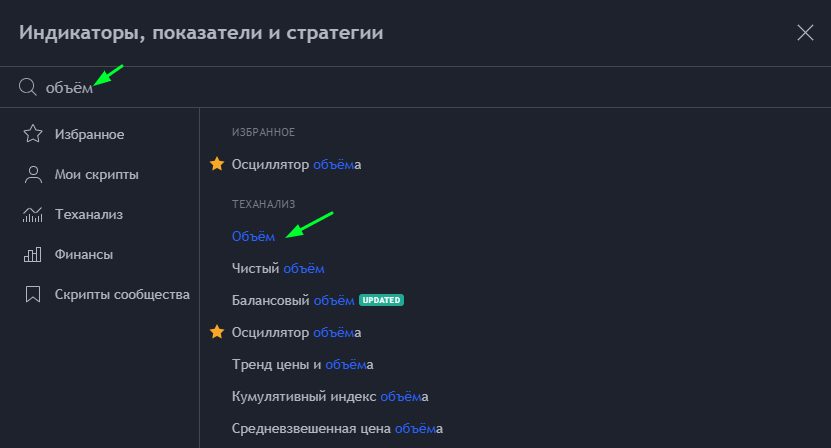
Task: Click the Скрипты сообщества bookmark icon
Action: pyautogui.click(x=32, y=294)
